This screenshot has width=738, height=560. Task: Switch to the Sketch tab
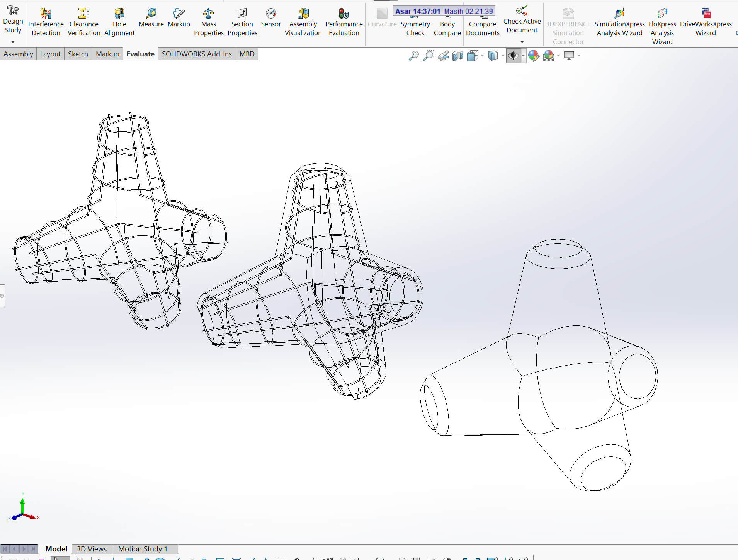point(78,54)
